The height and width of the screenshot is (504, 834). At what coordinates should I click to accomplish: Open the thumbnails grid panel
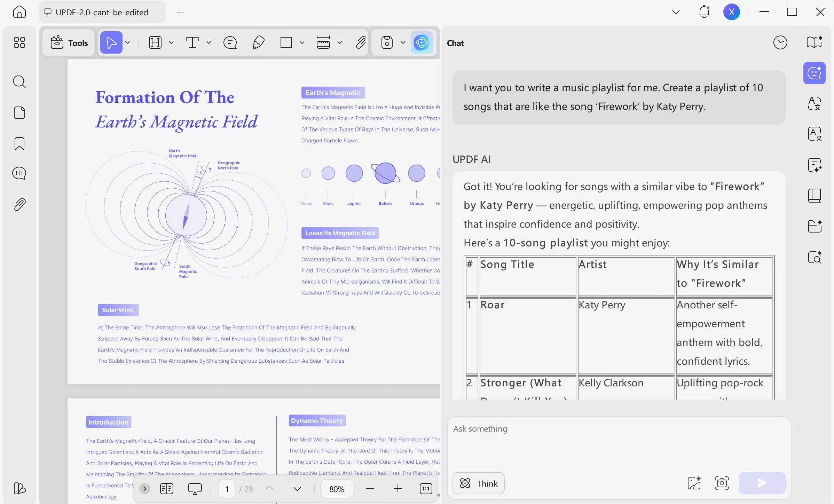(19, 42)
